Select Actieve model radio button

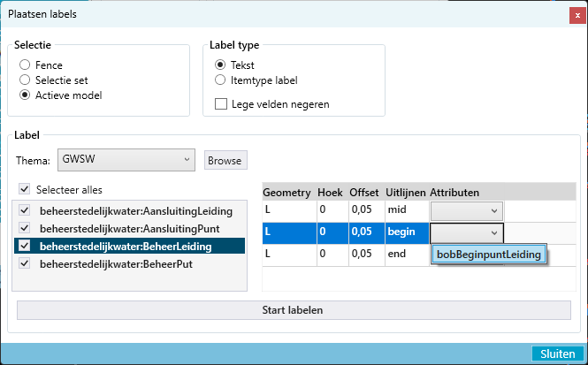[x=25, y=95]
